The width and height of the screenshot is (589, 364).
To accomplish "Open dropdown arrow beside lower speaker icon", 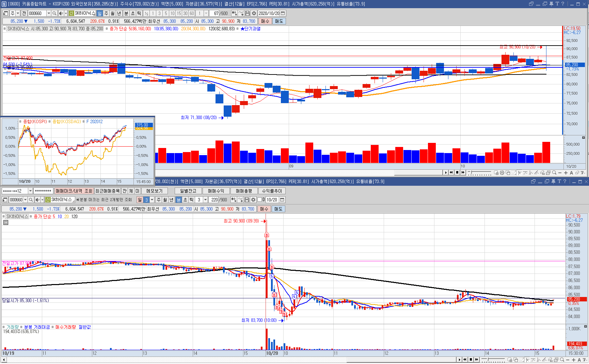I will point(42,200).
